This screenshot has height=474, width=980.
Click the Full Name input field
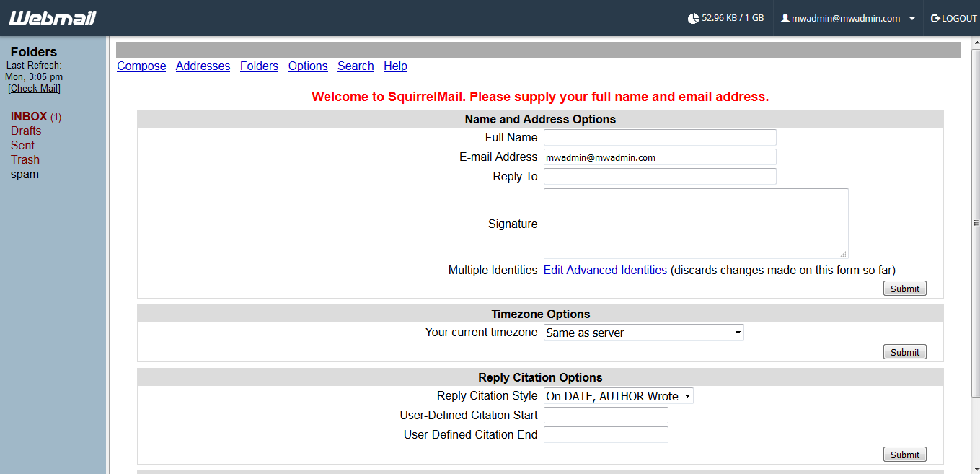coord(660,137)
